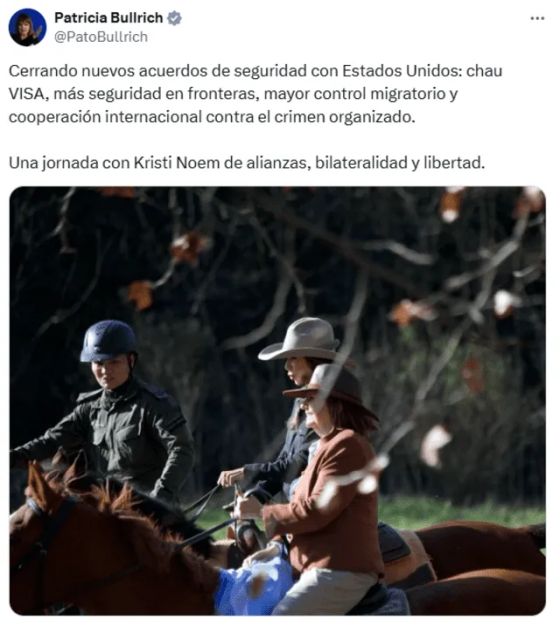Open the Patricia Bullrich display name link

pyautogui.click(x=108, y=18)
